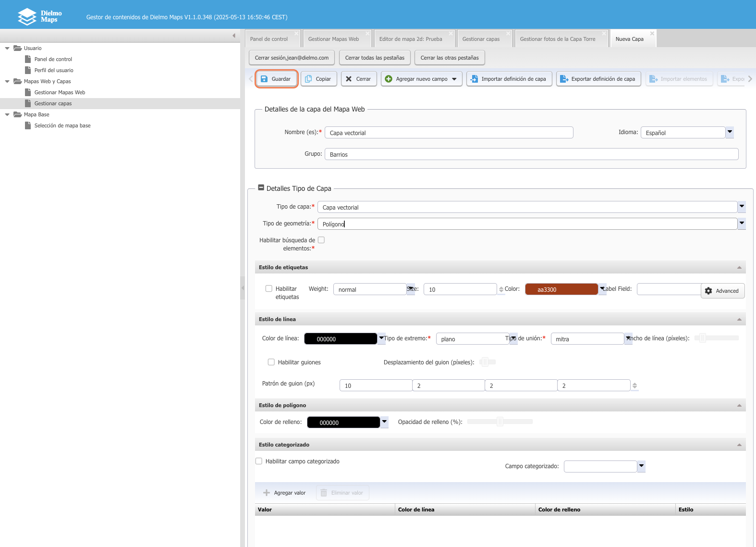Viewport: 756px width, 547px height.
Task: Click the Perfil del usuario document icon
Action: tap(28, 70)
